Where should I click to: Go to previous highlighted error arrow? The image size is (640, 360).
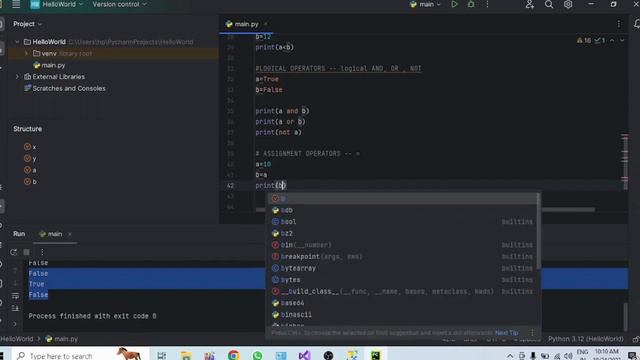tap(612, 40)
